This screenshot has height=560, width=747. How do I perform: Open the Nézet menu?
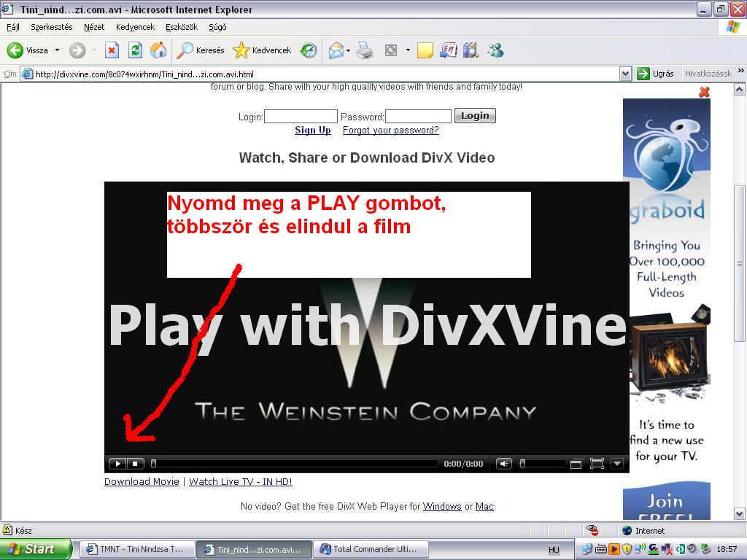tap(94, 27)
